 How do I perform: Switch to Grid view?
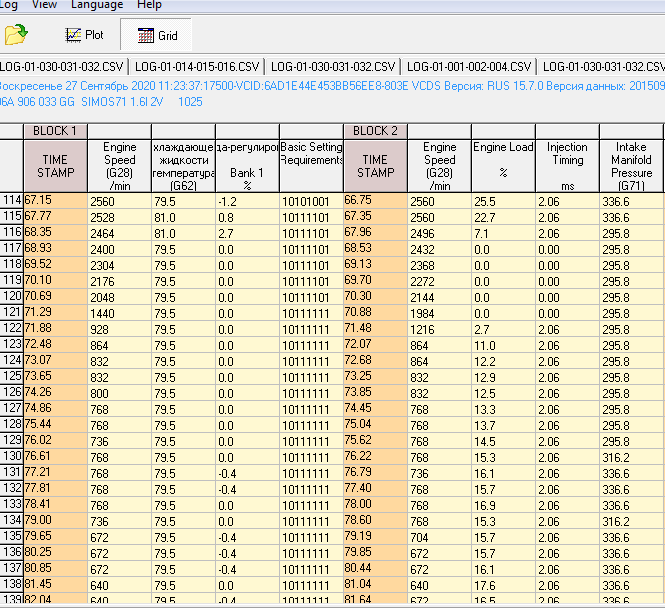pos(157,35)
